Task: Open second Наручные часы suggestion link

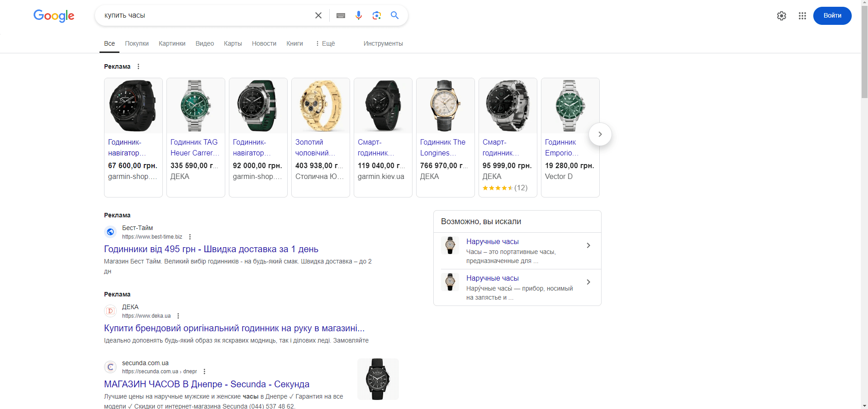Action: [x=493, y=278]
